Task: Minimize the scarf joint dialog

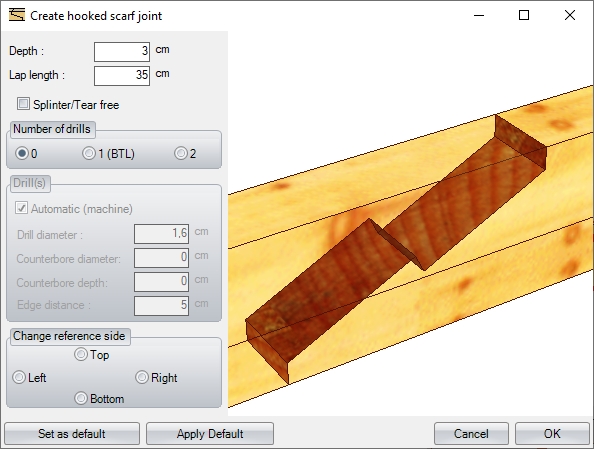Action: click(x=479, y=16)
